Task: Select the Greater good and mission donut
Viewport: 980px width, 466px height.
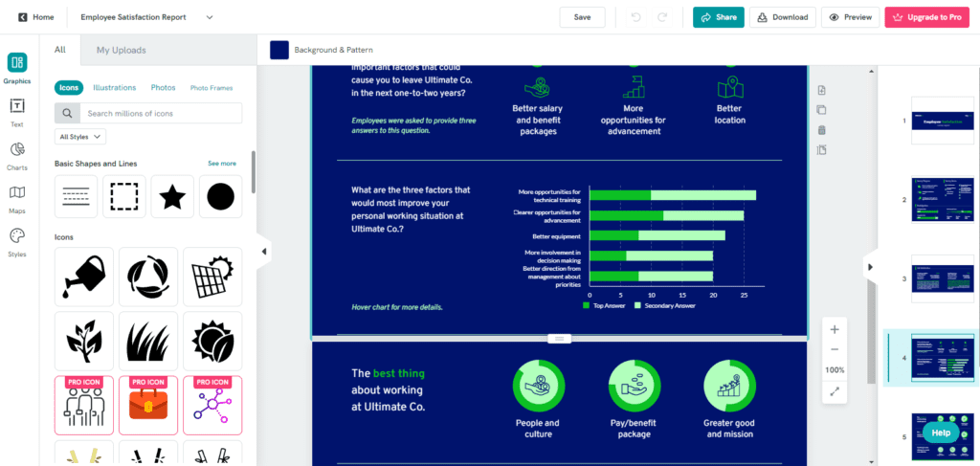Action: [730, 386]
